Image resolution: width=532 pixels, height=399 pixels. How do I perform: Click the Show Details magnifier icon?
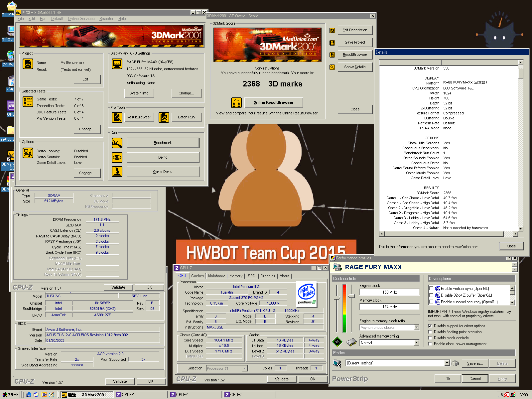[332, 67]
